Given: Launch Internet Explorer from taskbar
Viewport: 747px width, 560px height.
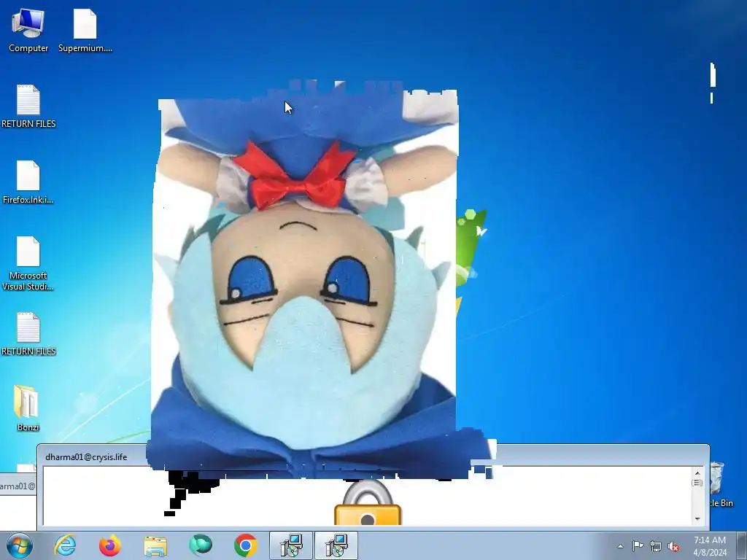Looking at the screenshot, I should coord(65,545).
